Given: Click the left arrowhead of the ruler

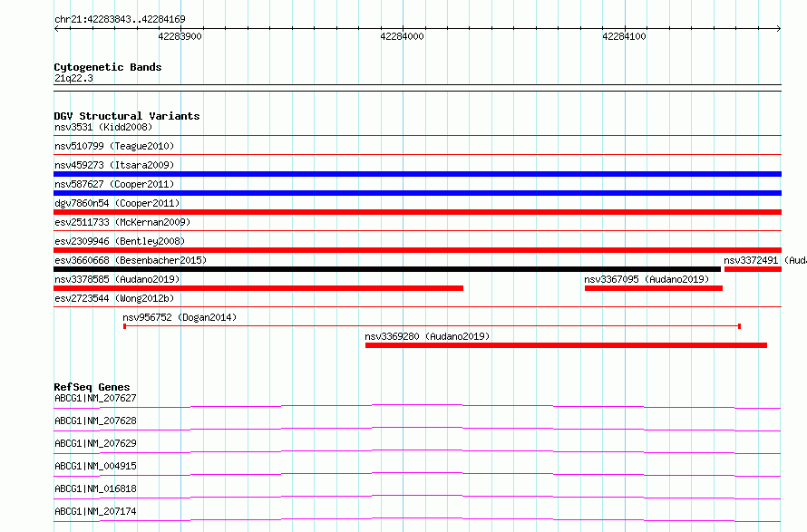Looking at the screenshot, I should 56,28.
